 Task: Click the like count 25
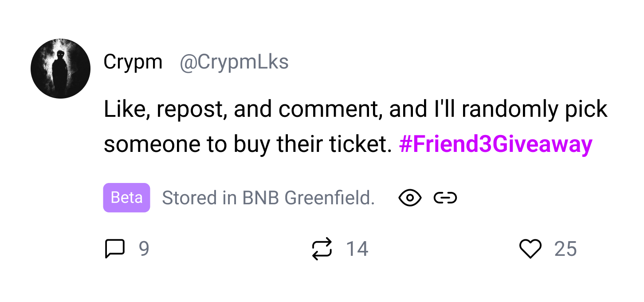click(565, 249)
